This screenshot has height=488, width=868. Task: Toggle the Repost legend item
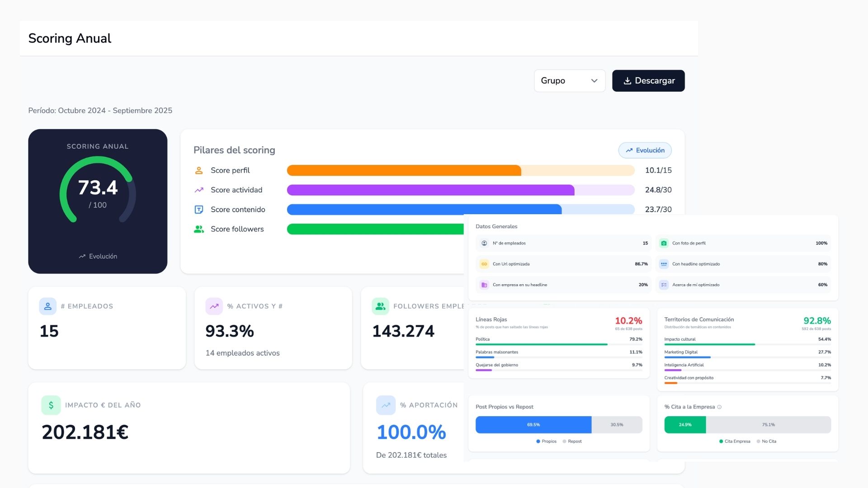(572, 441)
